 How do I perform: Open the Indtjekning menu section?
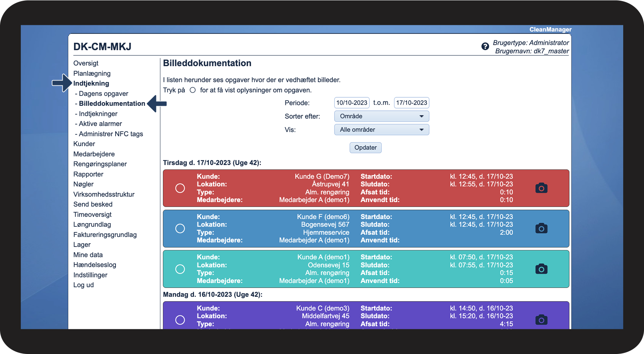click(x=91, y=83)
